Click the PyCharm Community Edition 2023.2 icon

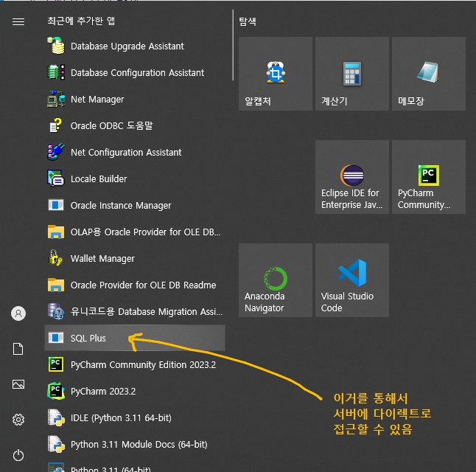(56, 364)
